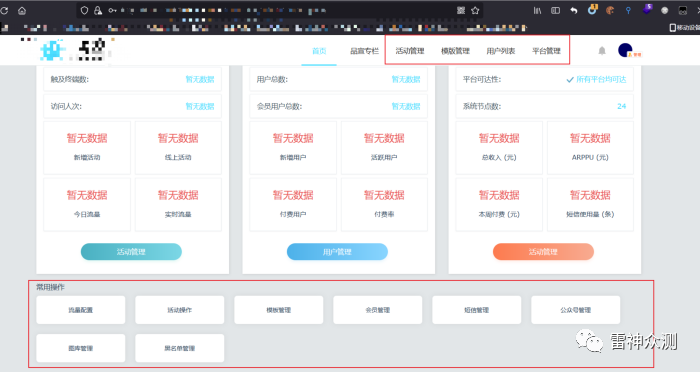700x373 pixels.
Task: Click the orange 活动管理 button
Action: click(543, 252)
